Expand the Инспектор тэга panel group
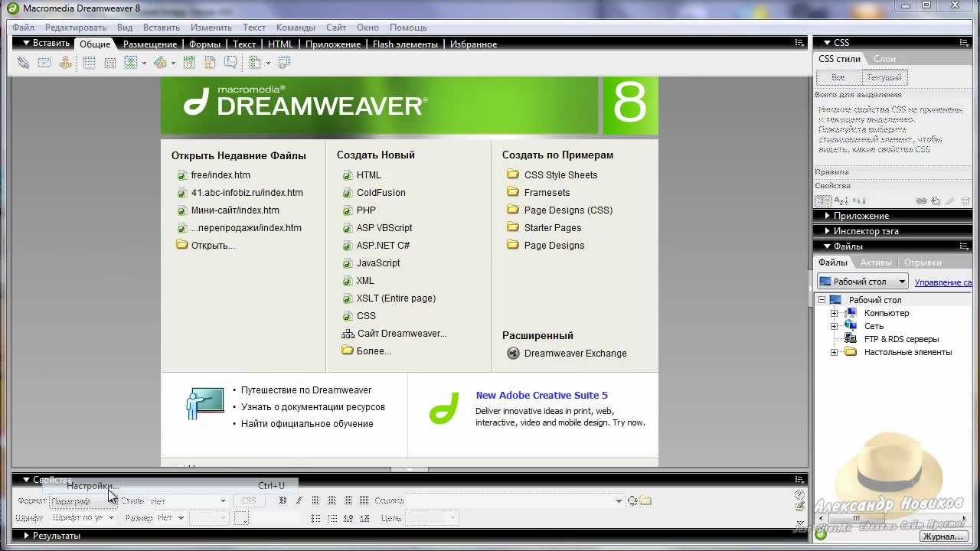This screenshot has height=551, width=980. pyautogui.click(x=827, y=231)
